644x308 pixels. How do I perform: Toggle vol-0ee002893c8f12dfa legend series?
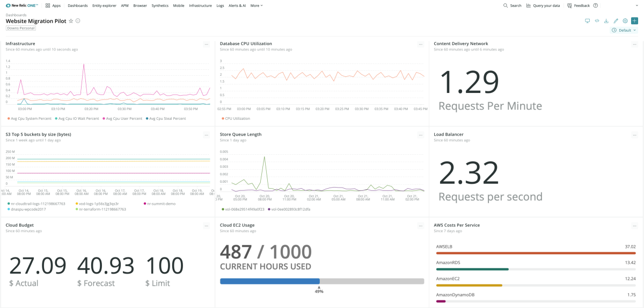pyautogui.click(x=289, y=209)
